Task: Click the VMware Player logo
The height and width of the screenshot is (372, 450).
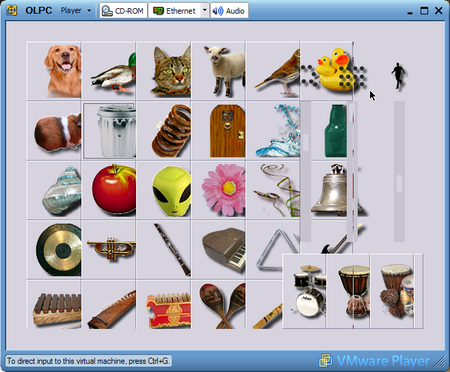Action: point(374,361)
